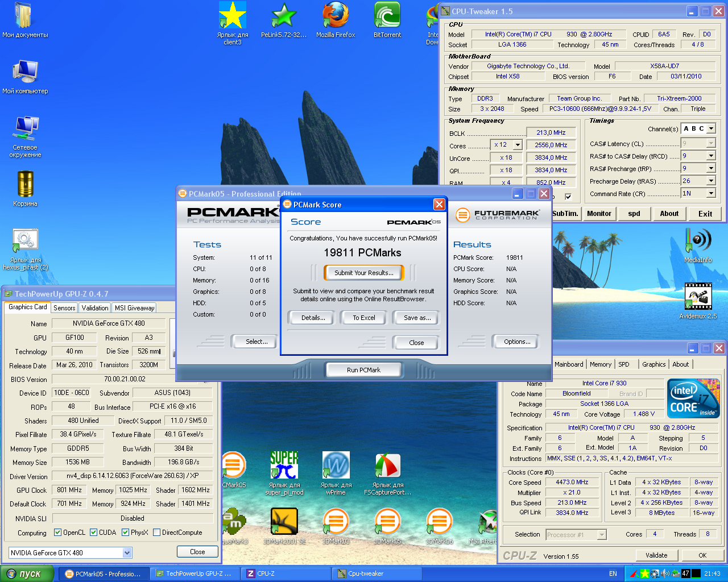Switch to TechPowerUp GPU-Z taskbar item
This screenshot has height=582, width=728.
(x=195, y=573)
